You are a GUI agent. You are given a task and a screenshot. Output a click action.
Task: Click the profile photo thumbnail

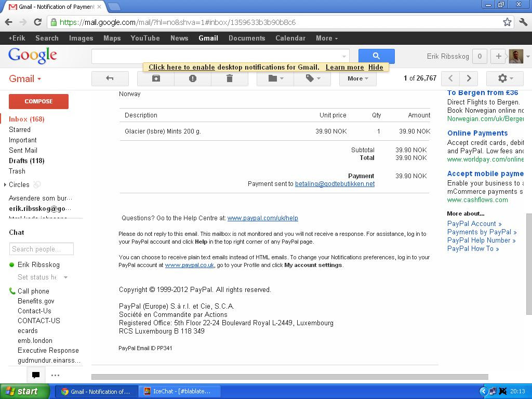516,56
